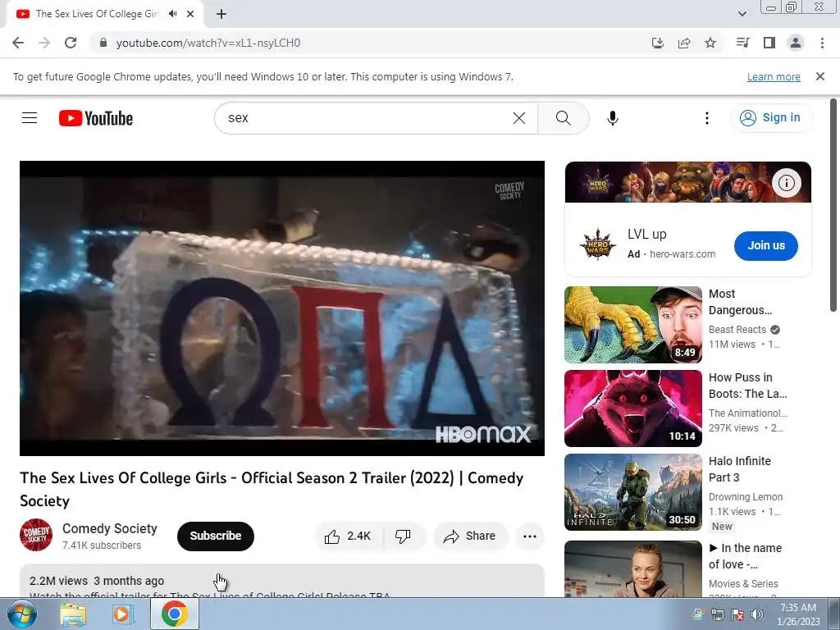
Task: Open the Hero Wars ad logo
Action: [598, 244]
